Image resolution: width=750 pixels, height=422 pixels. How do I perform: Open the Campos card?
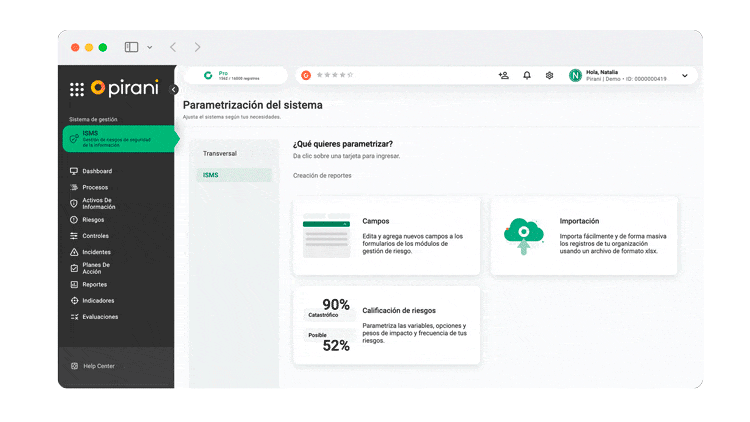point(386,236)
